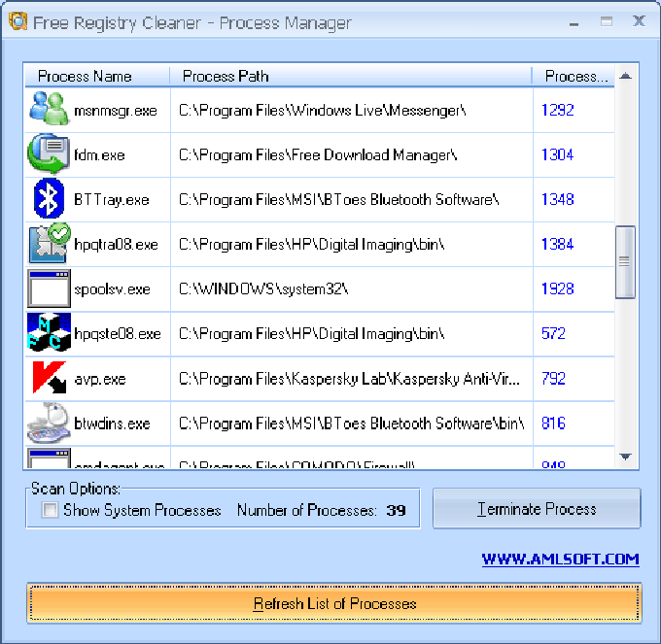This screenshot has width=661, height=644.
Task: Click the fdm.exe Free Download Manager icon
Action: pyautogui.click(x=49, y=153)
